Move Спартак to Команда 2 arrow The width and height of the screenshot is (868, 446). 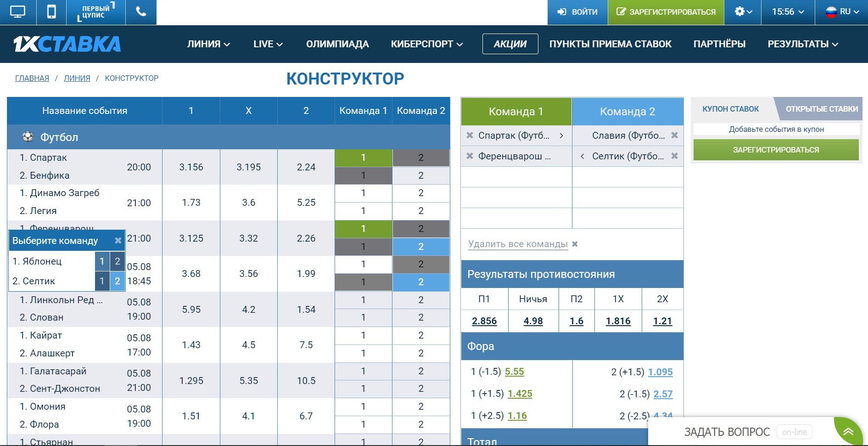[x=561, y=135]
